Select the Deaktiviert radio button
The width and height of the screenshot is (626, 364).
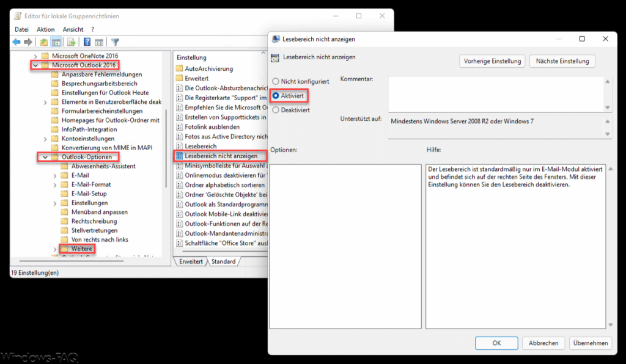276,110
